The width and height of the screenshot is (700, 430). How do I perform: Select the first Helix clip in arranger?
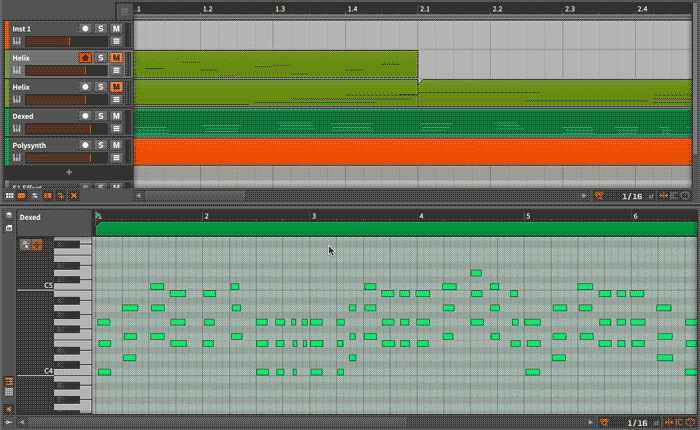[275, 65]
